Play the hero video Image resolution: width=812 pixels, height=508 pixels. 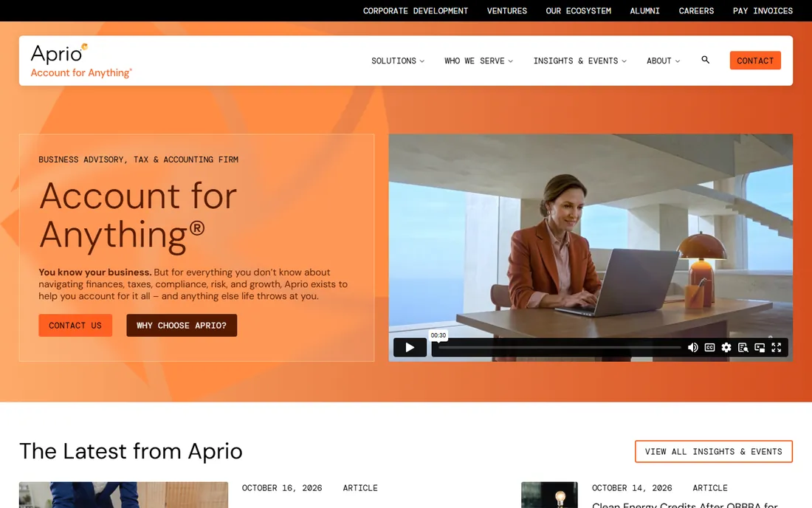410,348
